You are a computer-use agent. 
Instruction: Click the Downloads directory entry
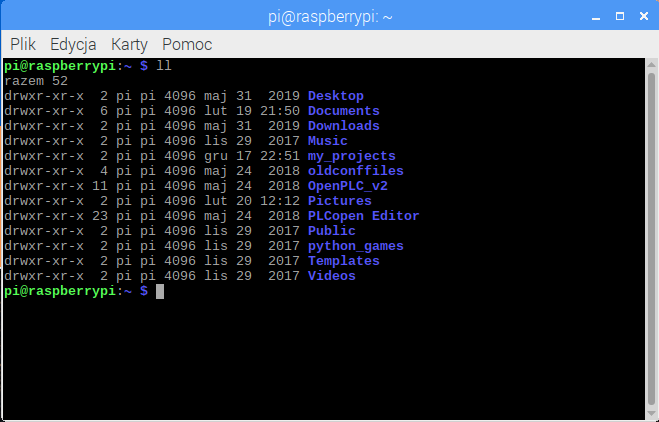[x=344, y=126]
